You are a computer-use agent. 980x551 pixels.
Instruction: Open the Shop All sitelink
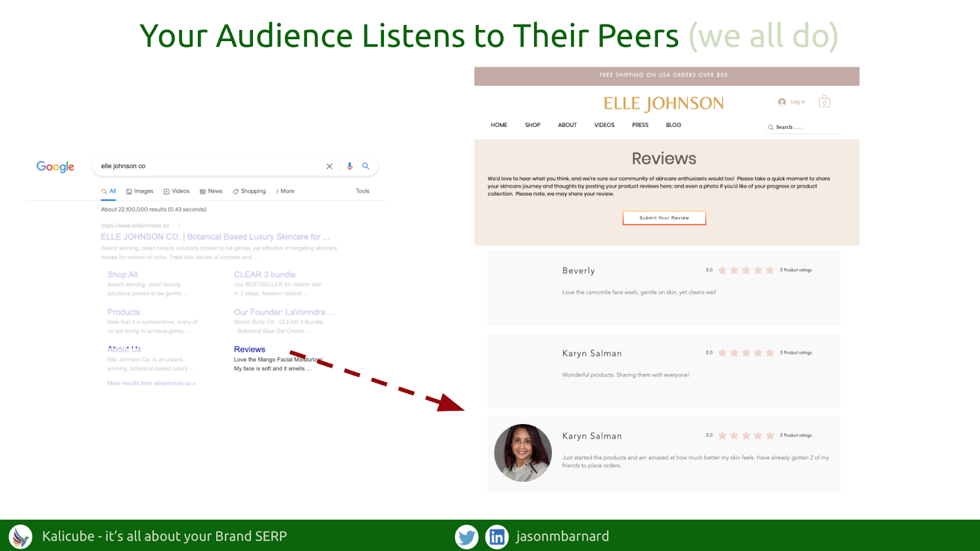(x=123, y=275)
